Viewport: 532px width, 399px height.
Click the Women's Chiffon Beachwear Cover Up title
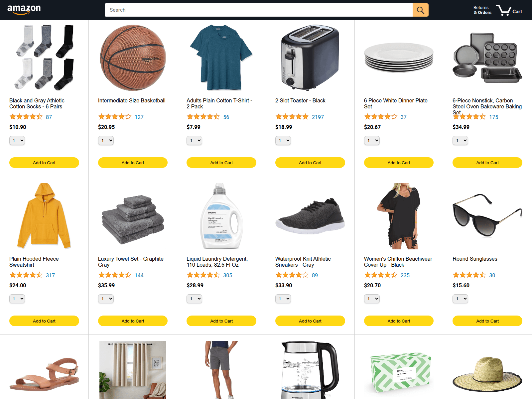pyautogui.click(x=398, y=262)
